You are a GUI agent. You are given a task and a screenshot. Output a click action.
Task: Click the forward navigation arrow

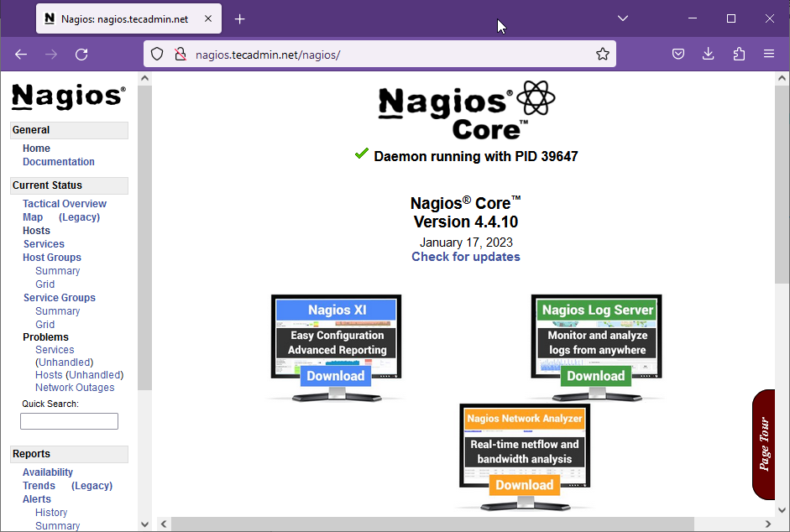point(51,55)
